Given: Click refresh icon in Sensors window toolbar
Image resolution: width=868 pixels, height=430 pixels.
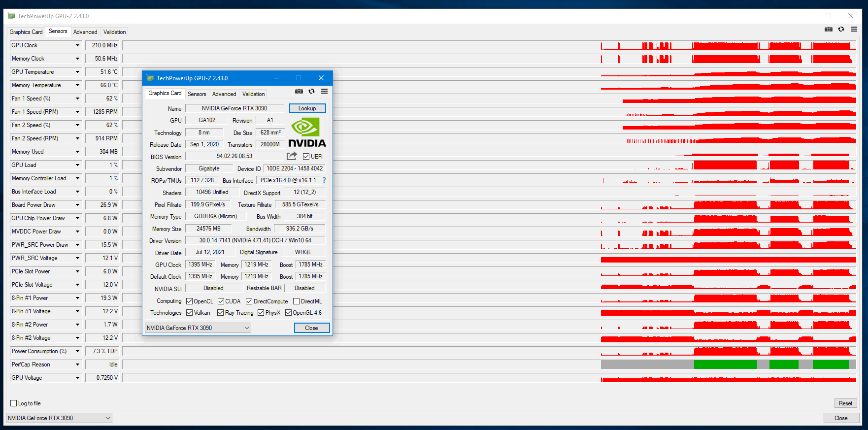Looking at the screenshot, I should (x=841, y=29).
